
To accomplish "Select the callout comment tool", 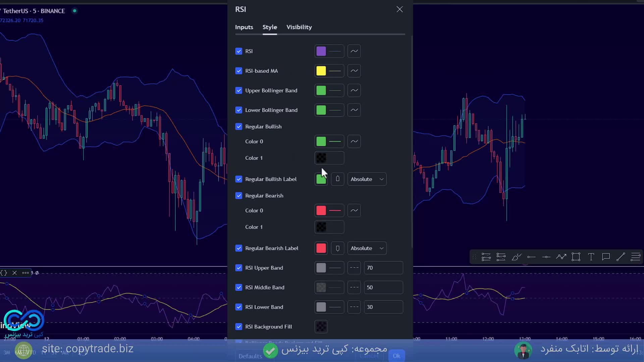I will tap(606, 257).
